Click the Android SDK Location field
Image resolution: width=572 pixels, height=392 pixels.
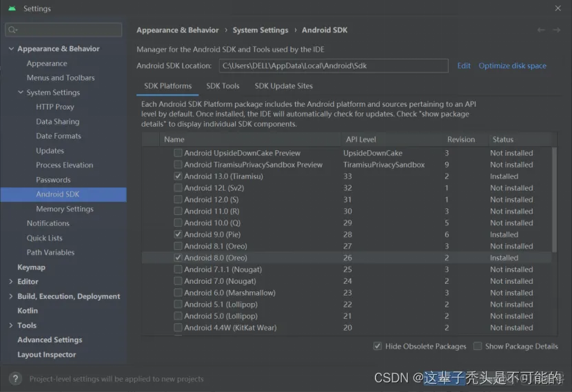(x=334, y=65)
